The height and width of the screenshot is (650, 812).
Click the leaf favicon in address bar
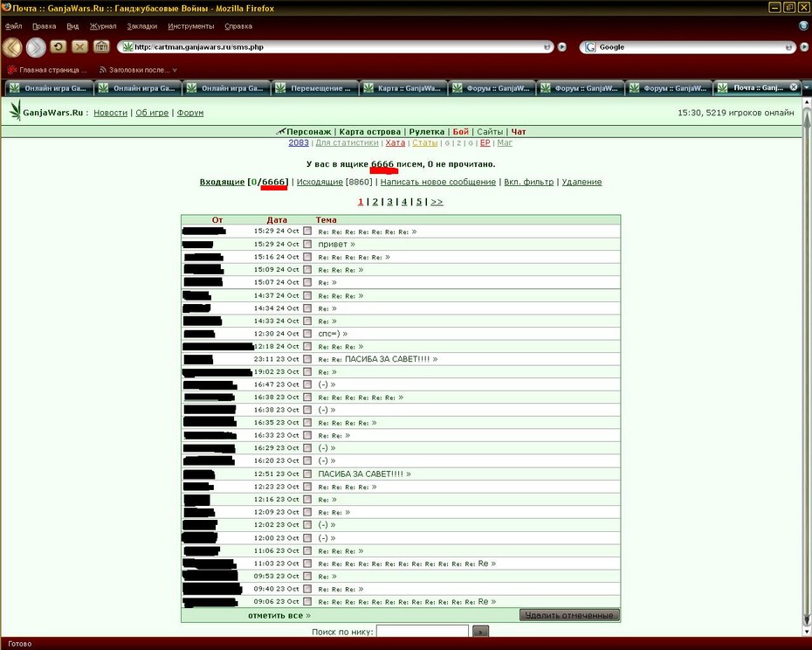(x=127, y=46)
